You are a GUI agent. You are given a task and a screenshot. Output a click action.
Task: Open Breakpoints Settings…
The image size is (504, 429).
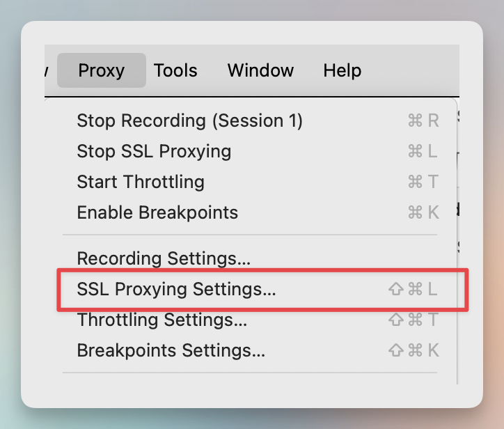point(250,350)
